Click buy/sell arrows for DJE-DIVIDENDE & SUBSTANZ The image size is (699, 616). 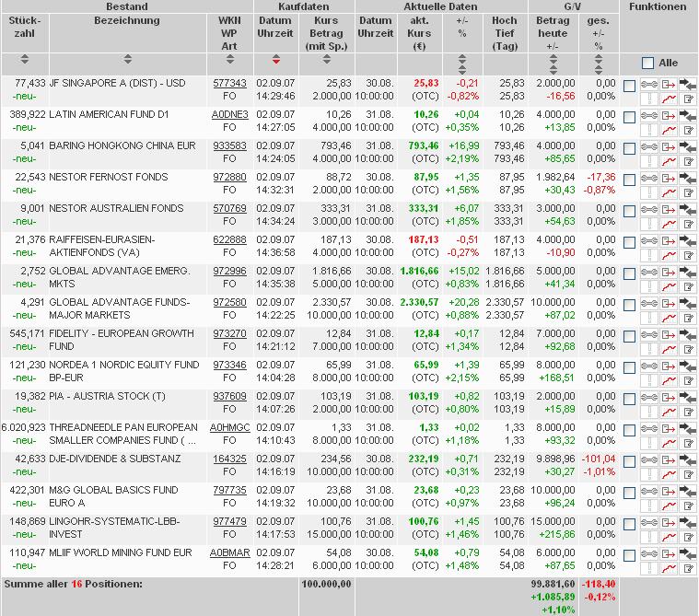tap(687, 460)
